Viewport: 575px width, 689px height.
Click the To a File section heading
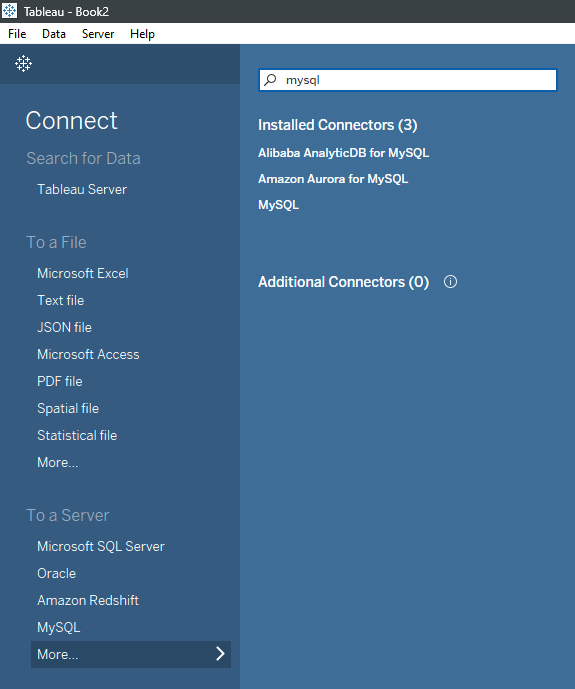[x=56, y=242]
